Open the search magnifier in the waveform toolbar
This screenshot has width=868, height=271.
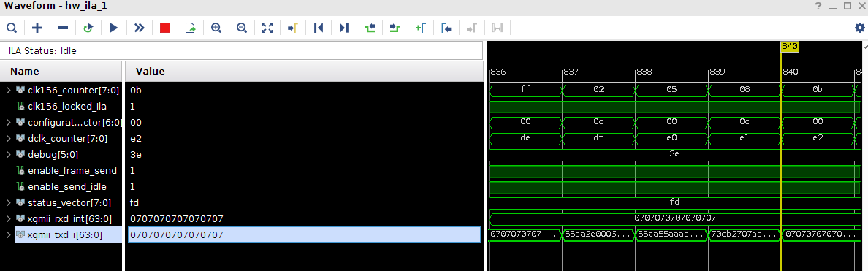click(11, 28)
